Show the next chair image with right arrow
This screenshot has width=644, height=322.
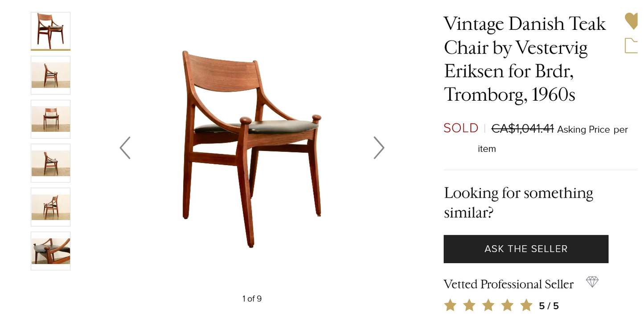pos(379,148)
